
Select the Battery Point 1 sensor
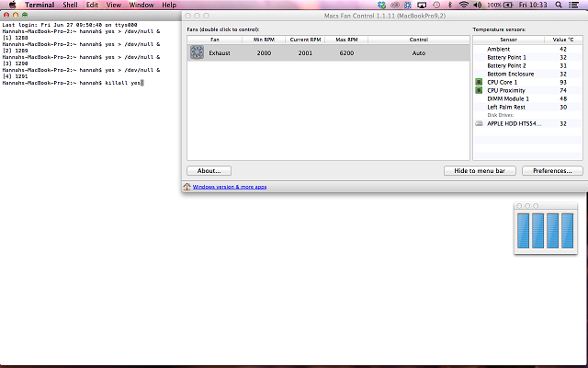(x=506, y=57)
